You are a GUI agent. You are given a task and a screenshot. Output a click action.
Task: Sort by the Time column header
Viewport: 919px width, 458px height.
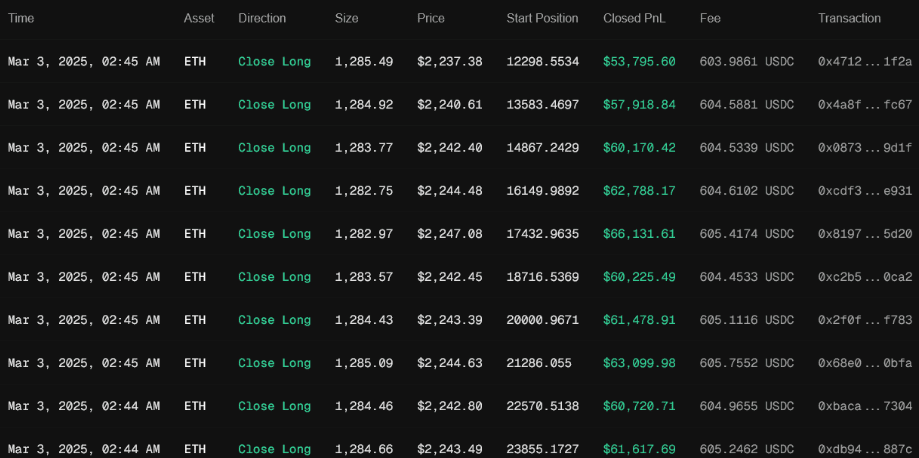pos(21,18)
